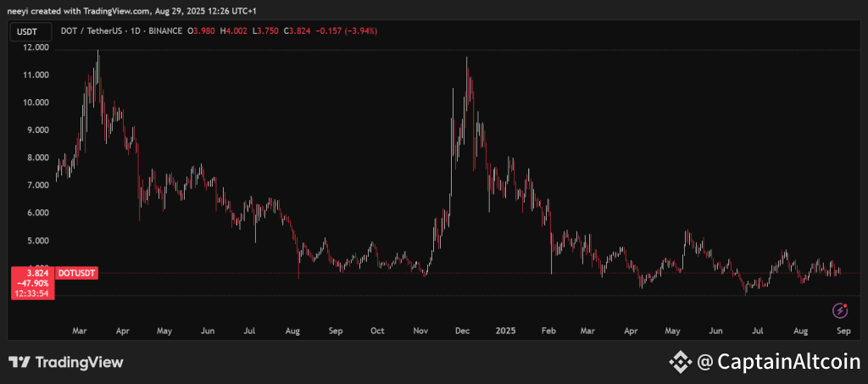This screenshot has height=384, width=868.
Task: Click the DOTUSDT price label tag
Action: [77, 273]
